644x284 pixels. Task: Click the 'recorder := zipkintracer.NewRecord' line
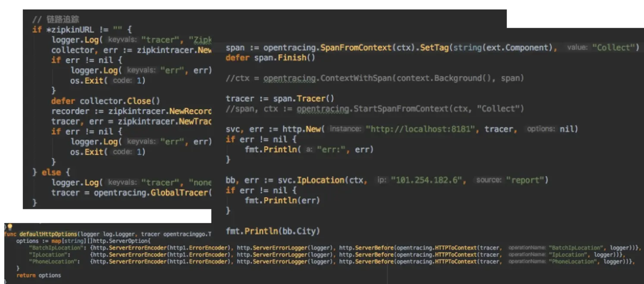pos(131,111)
